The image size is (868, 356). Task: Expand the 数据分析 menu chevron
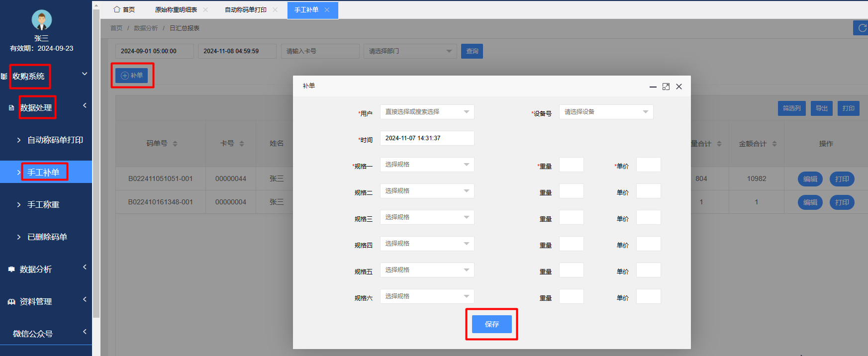click(85, 267)
